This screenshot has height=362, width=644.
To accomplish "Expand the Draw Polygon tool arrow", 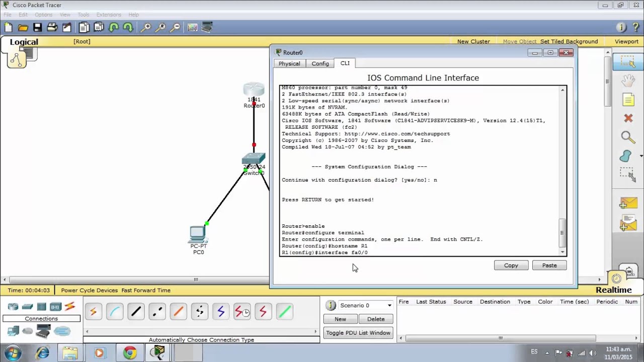I will pyautogui.click(x=641, y=156).
